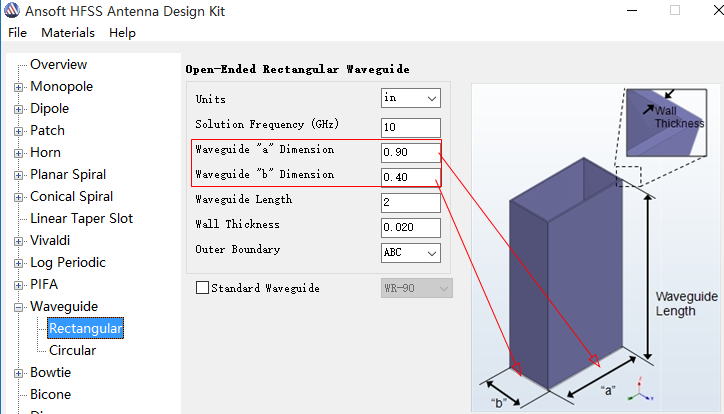Expand the Conical Spiral tree node
Image resolution: width=724 pixels, height=414 pixels.
pos(18,198)
